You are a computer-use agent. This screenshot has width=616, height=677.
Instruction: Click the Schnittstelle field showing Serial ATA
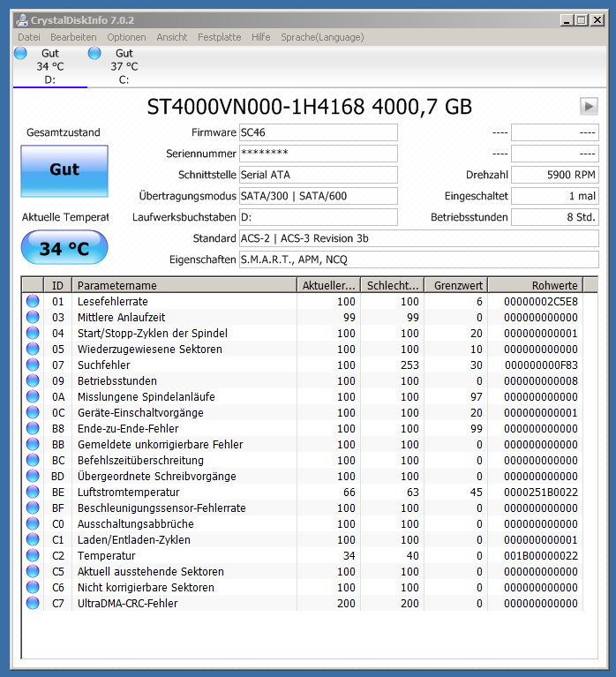pos(319,175)
